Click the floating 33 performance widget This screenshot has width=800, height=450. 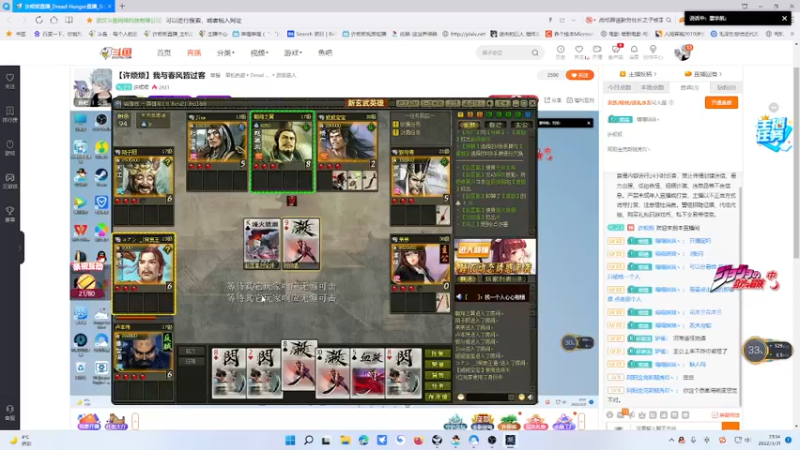tap(756, 351)
